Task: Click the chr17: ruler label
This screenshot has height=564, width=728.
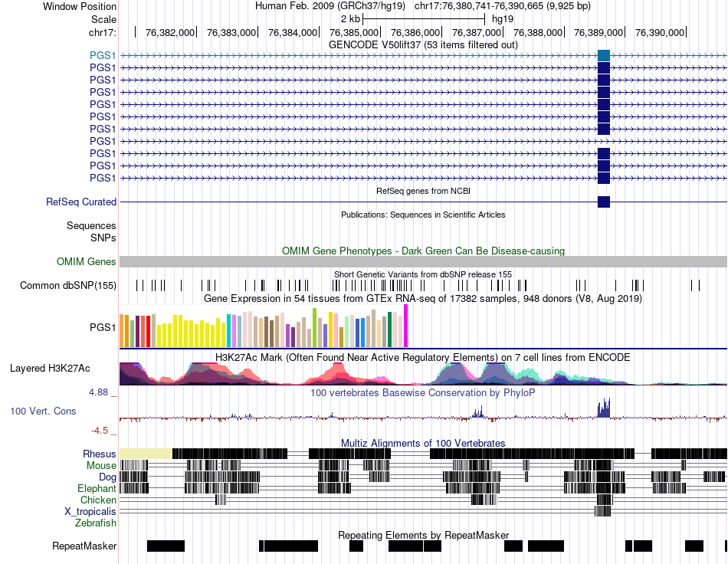Action: click(103, 32)
